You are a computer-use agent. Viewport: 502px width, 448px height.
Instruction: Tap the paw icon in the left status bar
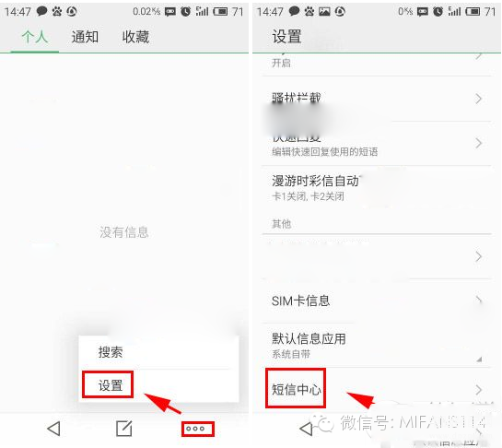click(x=57, y=12)
